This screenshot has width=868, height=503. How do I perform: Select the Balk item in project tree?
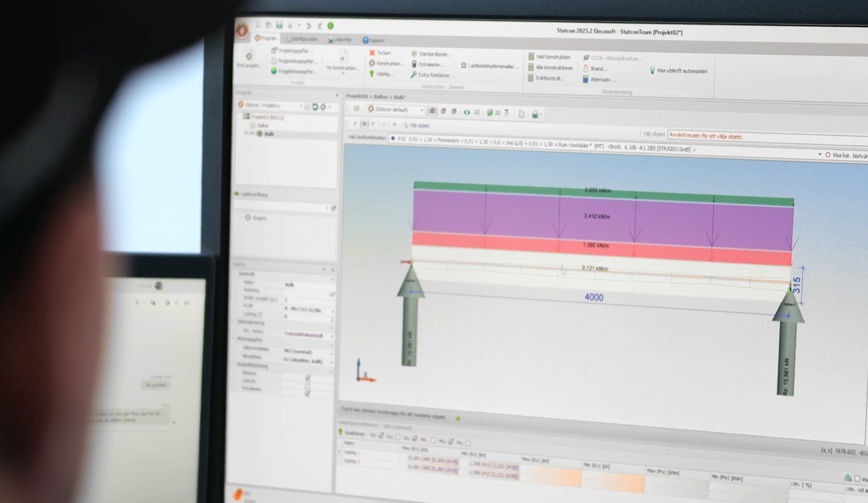[266, 134]
